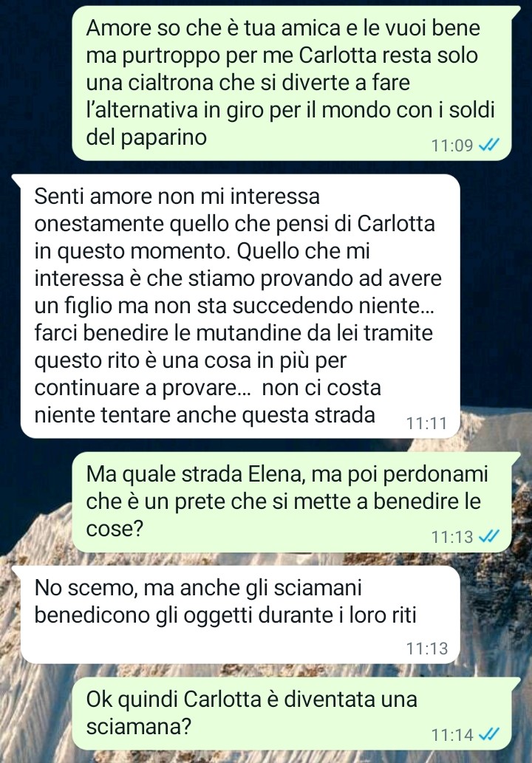Tap the dark blue sky beside the first message
Screen dimensions: 532x763
[34, 83]
